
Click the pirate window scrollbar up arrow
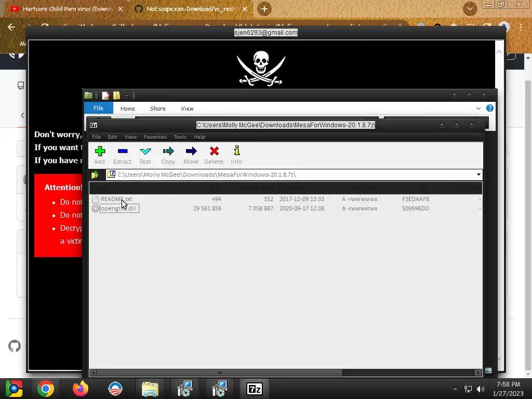[x=499, y=52]
